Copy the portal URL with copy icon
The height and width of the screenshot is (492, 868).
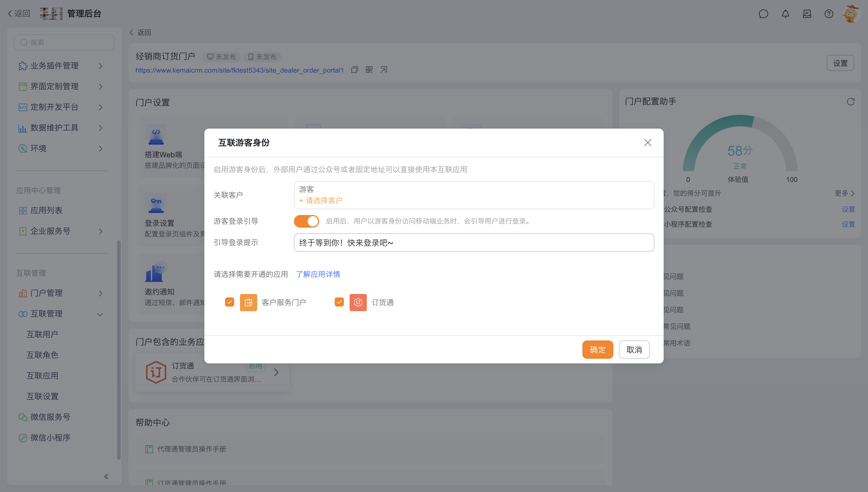354,70
